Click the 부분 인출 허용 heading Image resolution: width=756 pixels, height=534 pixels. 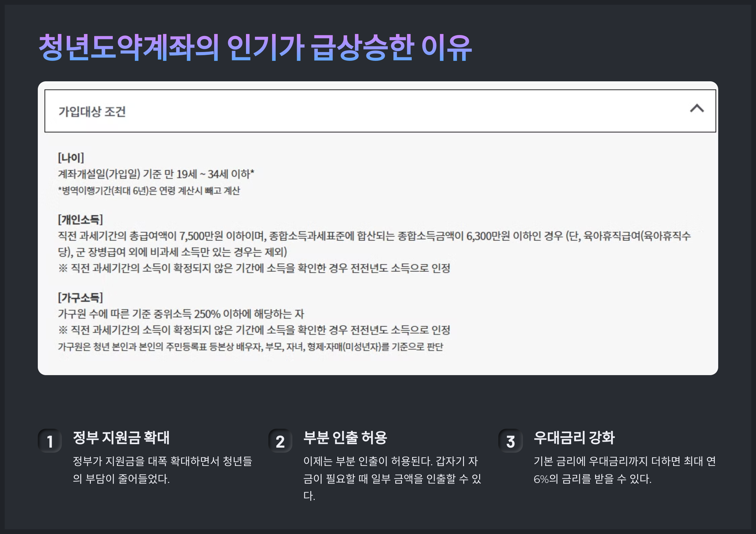[x=345, y=438]
